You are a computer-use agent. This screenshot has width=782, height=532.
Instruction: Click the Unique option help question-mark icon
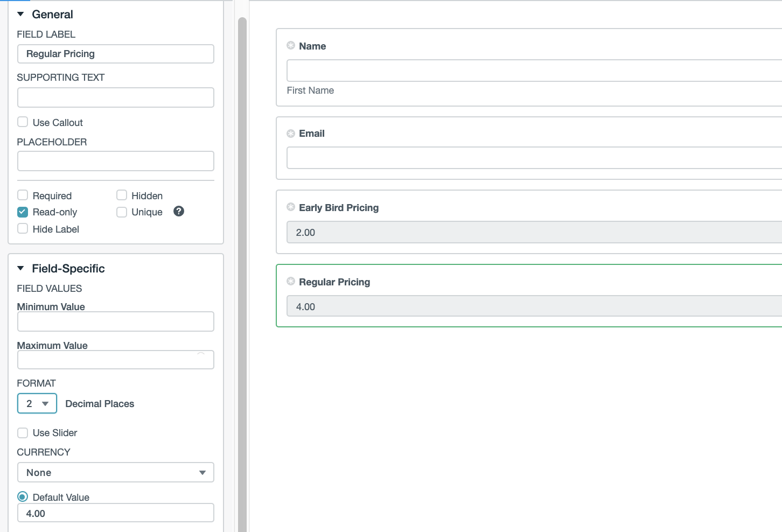tap(179, 212)
